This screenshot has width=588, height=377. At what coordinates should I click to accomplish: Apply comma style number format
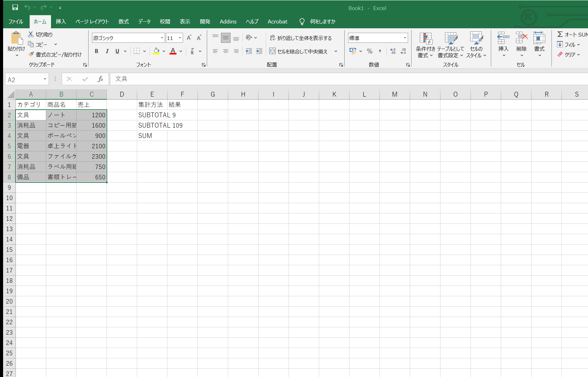pyautogui.click(x=380, y=51)
